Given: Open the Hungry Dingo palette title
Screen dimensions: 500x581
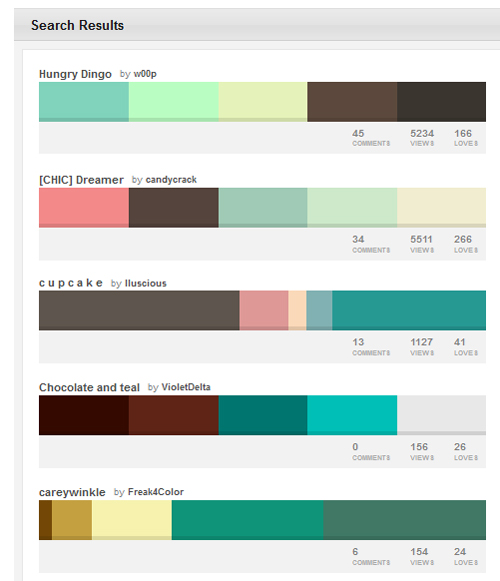Looking at the screenshot, I should coord(75,74).
